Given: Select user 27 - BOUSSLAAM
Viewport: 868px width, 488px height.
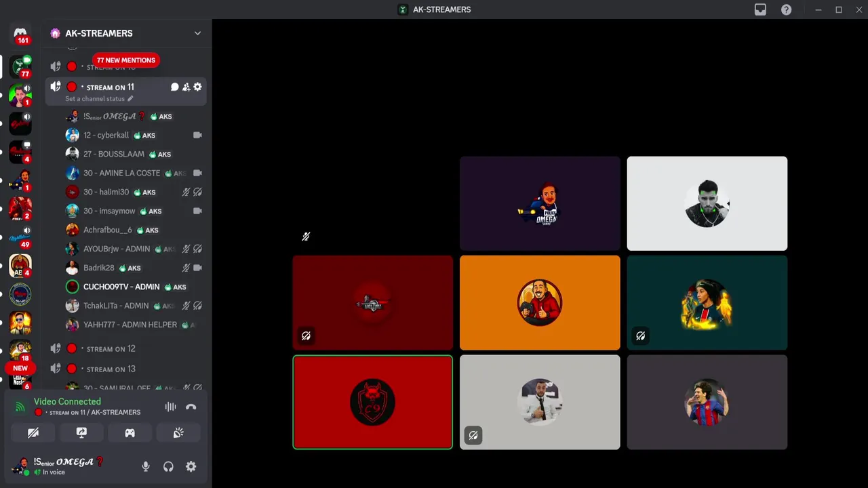Looking at the screenshot, I should (134, 154).
